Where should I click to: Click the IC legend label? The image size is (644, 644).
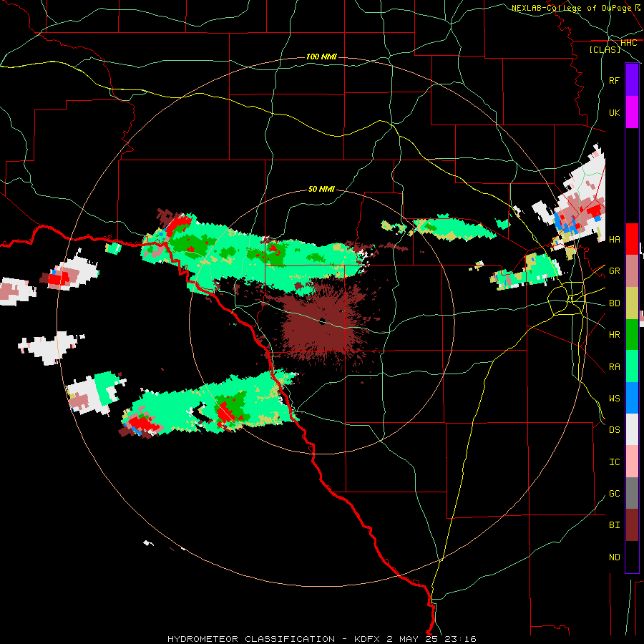coord(614,462)
